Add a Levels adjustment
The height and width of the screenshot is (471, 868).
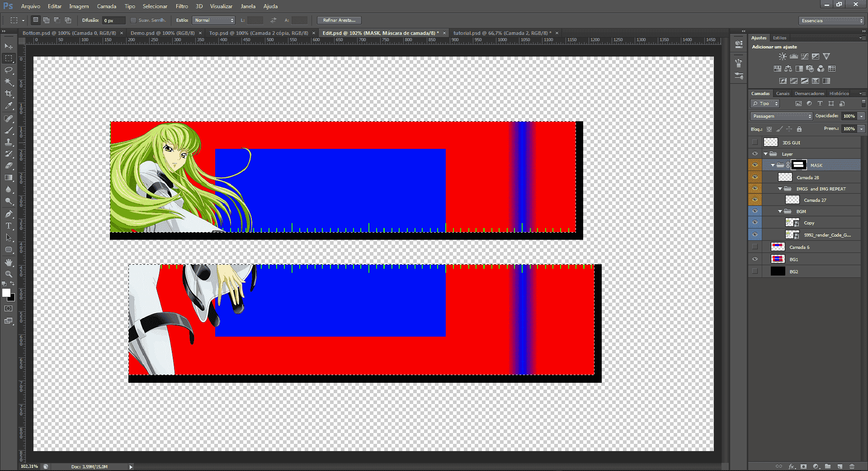(x=793, y=57)
